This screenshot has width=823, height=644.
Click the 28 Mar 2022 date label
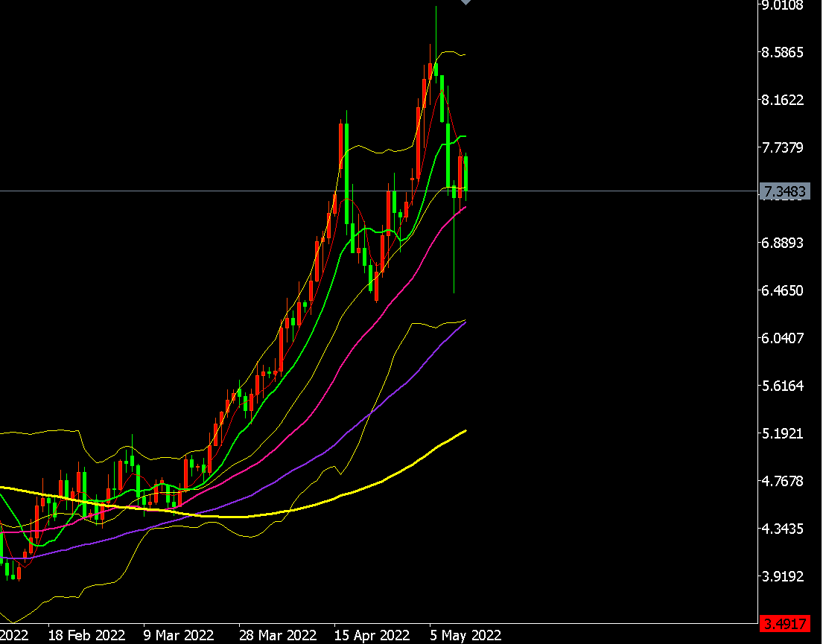(x=278, y=636)
